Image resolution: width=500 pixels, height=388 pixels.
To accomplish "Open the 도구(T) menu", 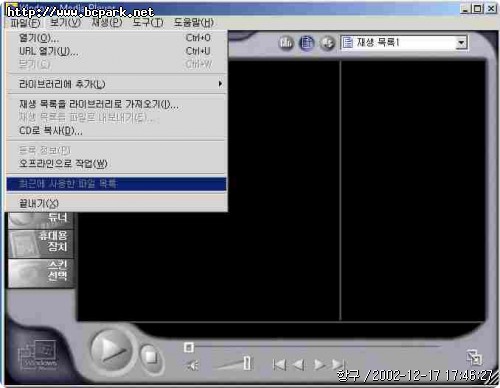I will 148,23.
